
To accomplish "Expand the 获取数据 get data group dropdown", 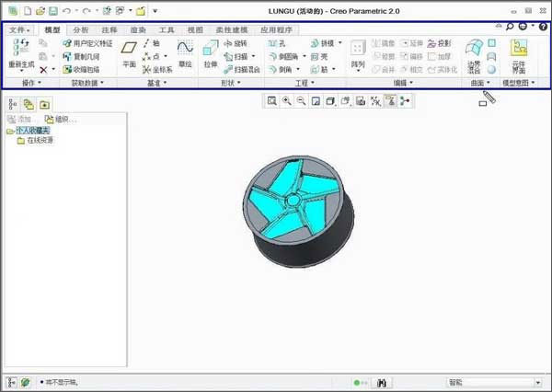I will coord(87,83).
